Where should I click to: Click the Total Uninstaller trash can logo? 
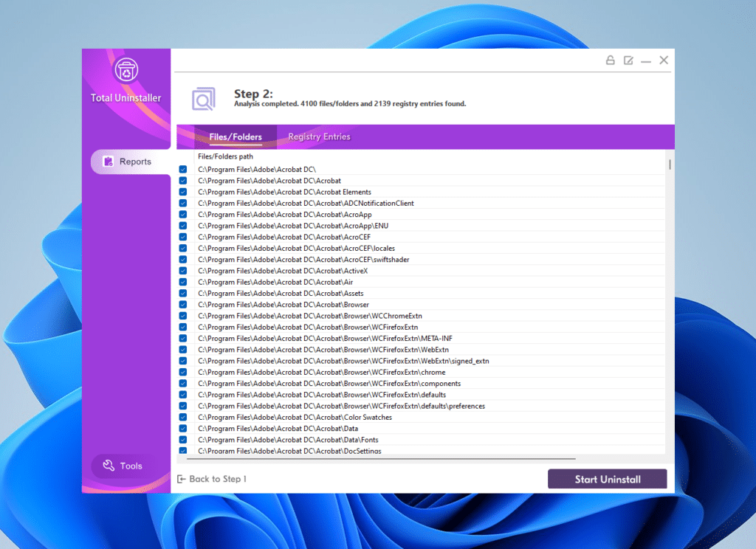(126, 70)
